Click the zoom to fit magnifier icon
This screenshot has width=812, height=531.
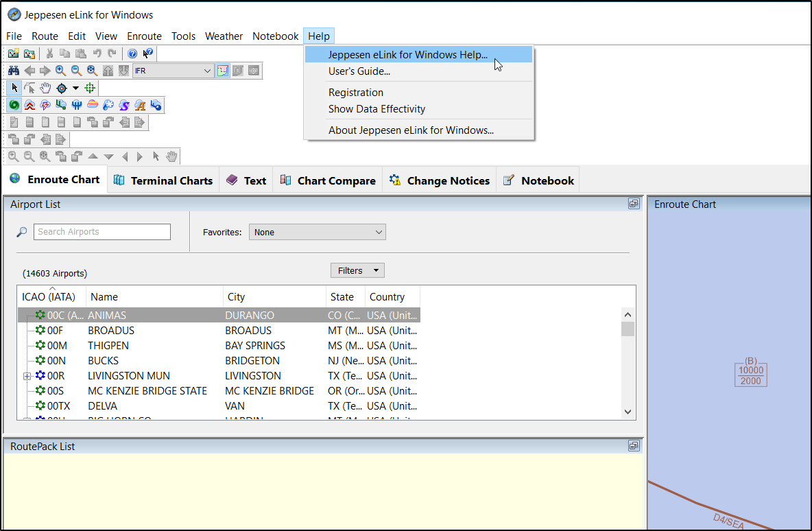point(92,71)
